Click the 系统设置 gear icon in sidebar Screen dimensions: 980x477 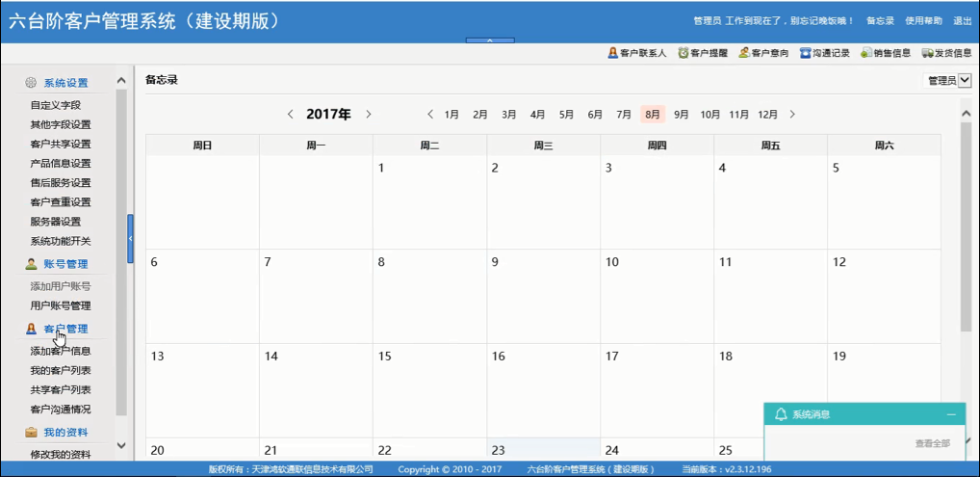pyautogui.click(x=31, y=83)
